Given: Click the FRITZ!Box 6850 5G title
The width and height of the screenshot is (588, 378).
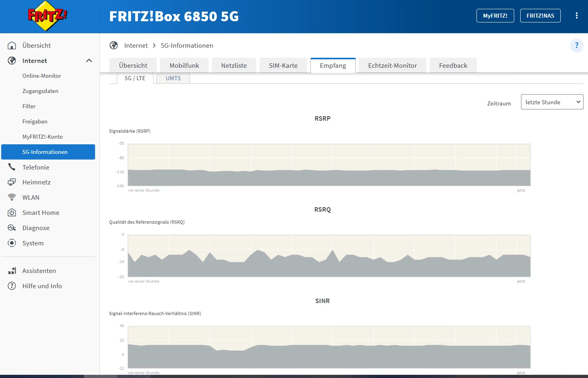Looking at the screenshot, I should [174, 16].
